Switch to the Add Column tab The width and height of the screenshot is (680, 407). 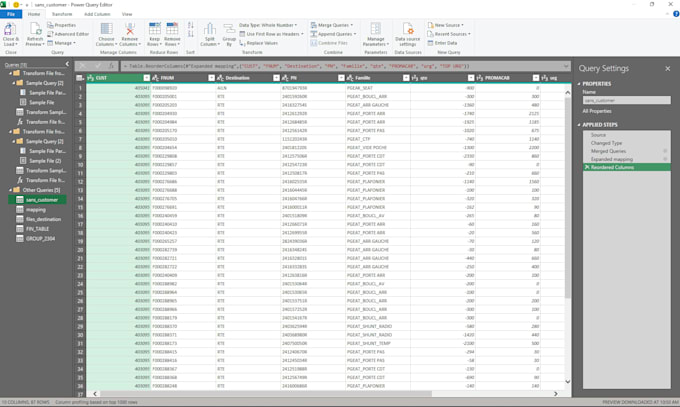click(x=97, y=14)
